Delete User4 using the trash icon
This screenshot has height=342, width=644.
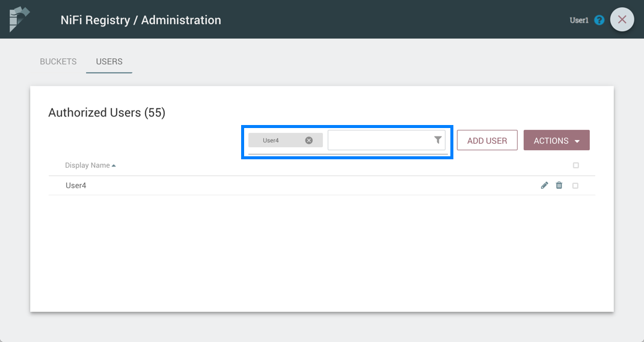[x=559, y=186]
